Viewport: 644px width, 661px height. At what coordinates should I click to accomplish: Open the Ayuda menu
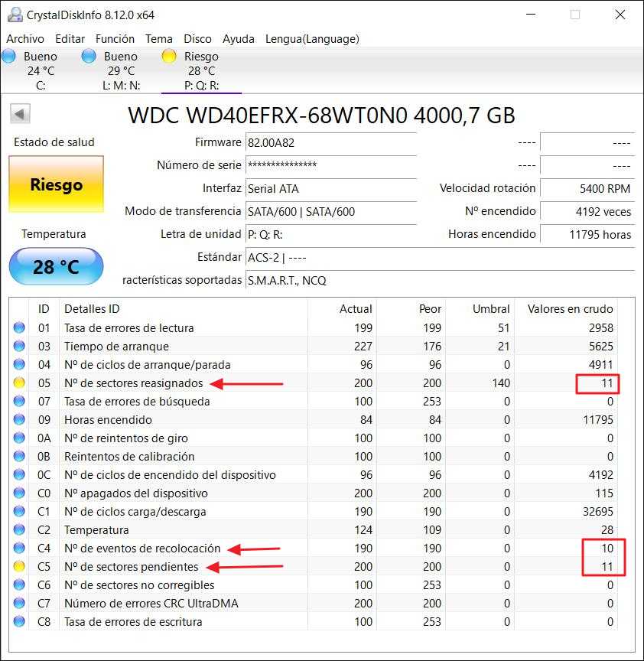click(x=238, y=39)
